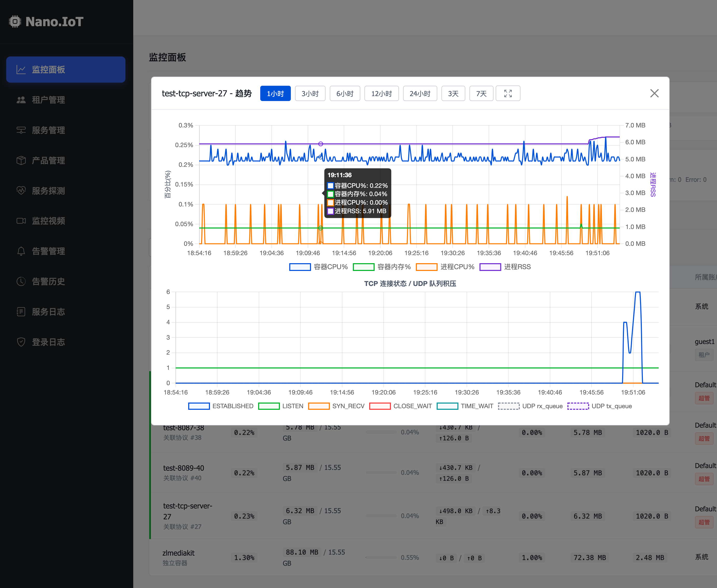Click the Nano.IoT chip logo icon

pyautogui.click(x=15, y=22)
